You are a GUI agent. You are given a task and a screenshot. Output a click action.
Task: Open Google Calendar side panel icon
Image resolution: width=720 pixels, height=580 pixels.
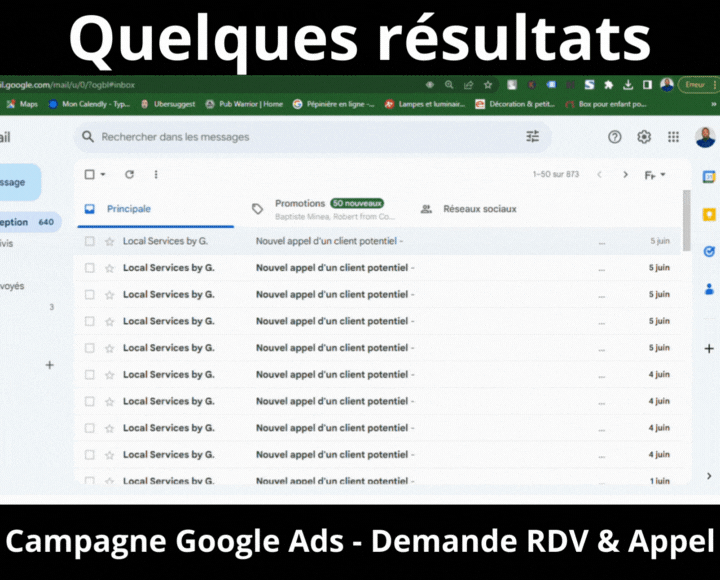point(709,177)
